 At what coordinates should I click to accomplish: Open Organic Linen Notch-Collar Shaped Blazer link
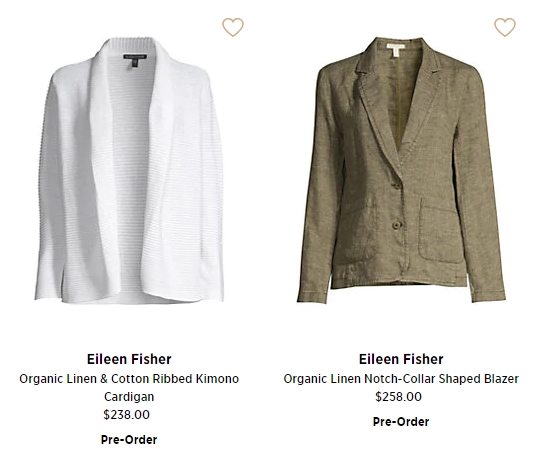[401, 379]
